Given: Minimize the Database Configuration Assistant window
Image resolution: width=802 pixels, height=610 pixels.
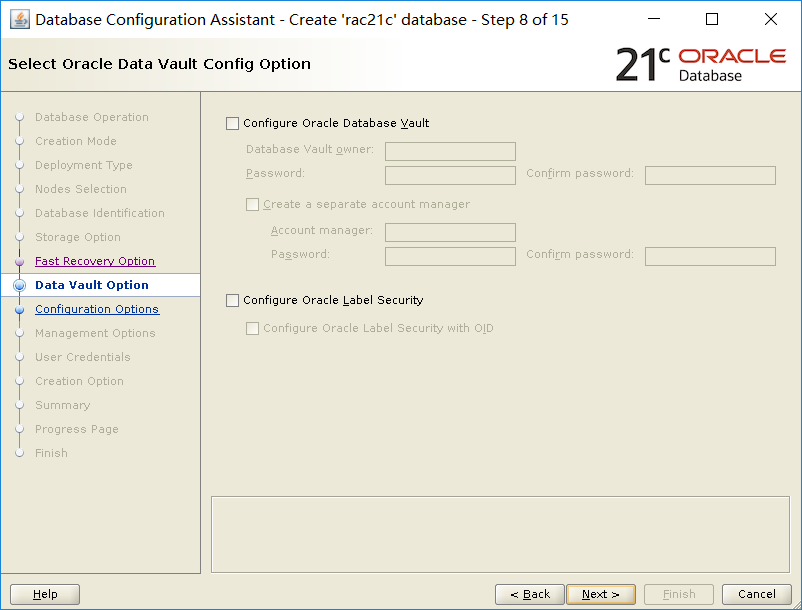Looking at the screenshot, I should tap(654, 19).
